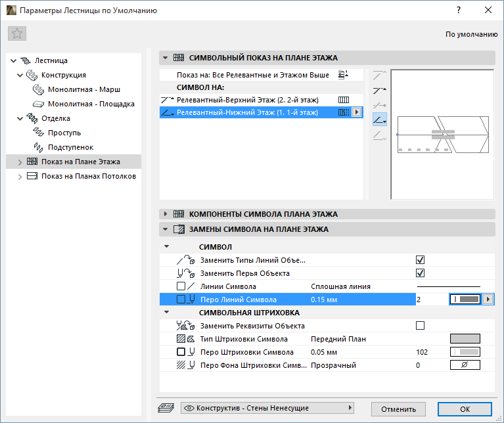504x423 pixels.
Task: Edit pen number field showing 2
Action: (432, 300)
